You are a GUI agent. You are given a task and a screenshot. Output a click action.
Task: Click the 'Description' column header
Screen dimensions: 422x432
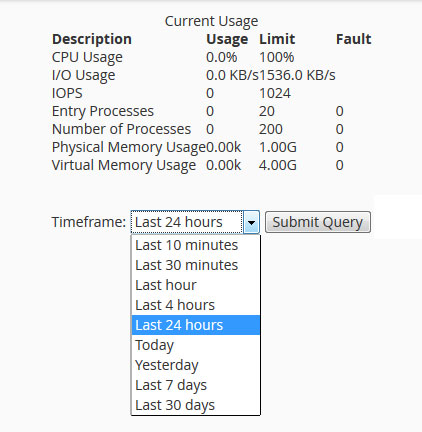click(x=92, y=39)
